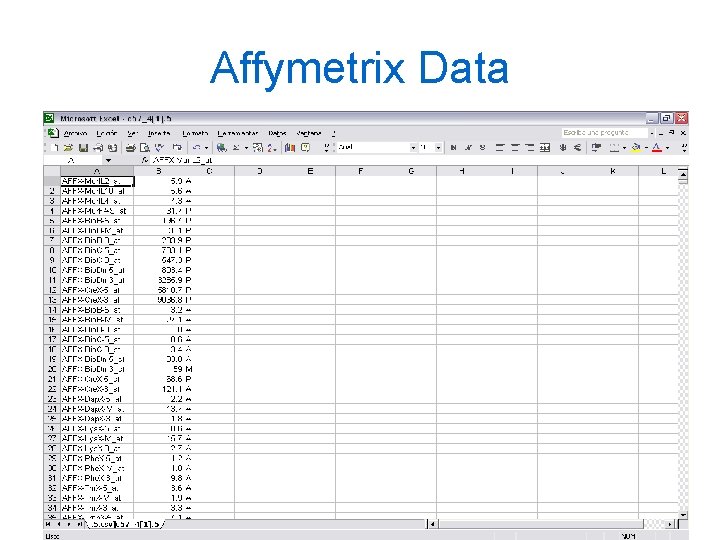Run the Spelling check icon

click(160, 147)
